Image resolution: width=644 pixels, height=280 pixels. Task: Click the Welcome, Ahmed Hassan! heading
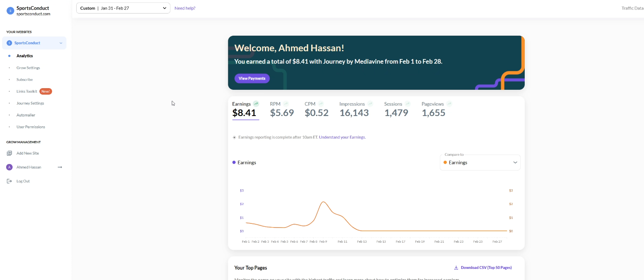pos(289,48)
